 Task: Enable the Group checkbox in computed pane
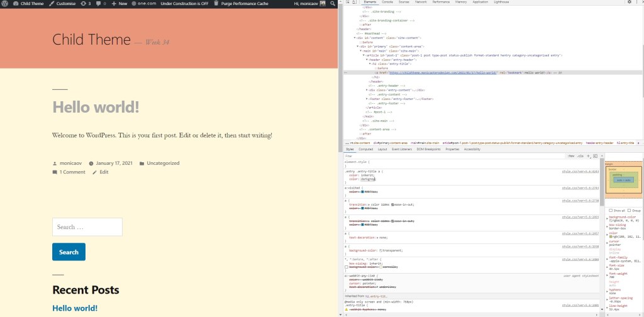[x=630, y=210]
